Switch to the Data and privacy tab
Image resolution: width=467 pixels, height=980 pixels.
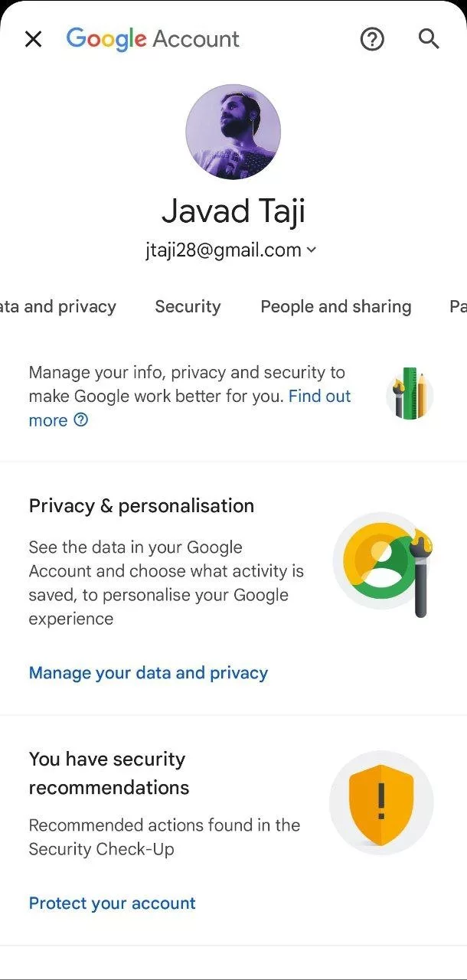(58, 307)
